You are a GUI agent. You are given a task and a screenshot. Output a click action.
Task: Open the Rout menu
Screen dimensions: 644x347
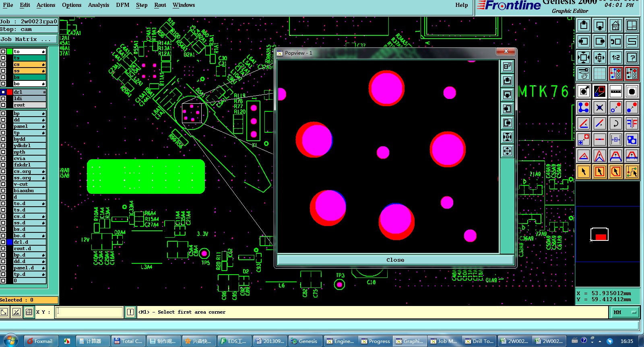160,5
